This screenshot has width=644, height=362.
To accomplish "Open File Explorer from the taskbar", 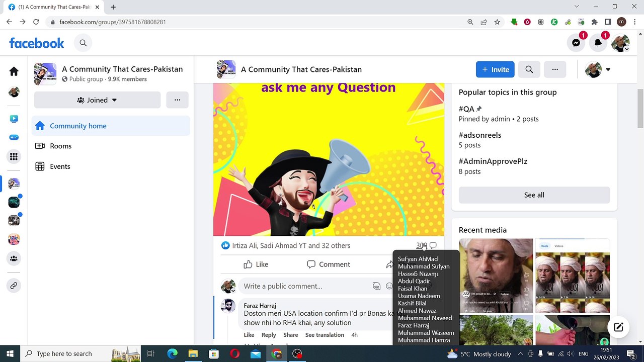I will coord(193,354).
